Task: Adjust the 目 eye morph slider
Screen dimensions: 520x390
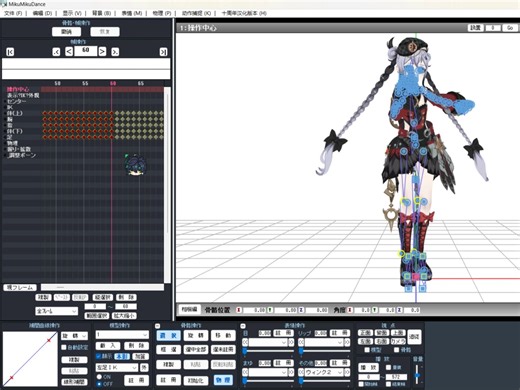Action: click(x=268, y=351)
